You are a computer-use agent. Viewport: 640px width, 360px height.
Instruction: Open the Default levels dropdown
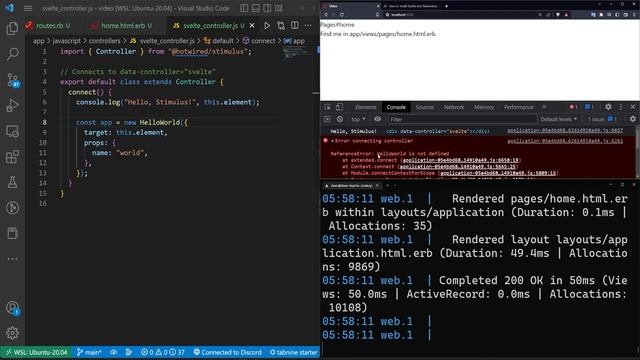pos(558,119)
